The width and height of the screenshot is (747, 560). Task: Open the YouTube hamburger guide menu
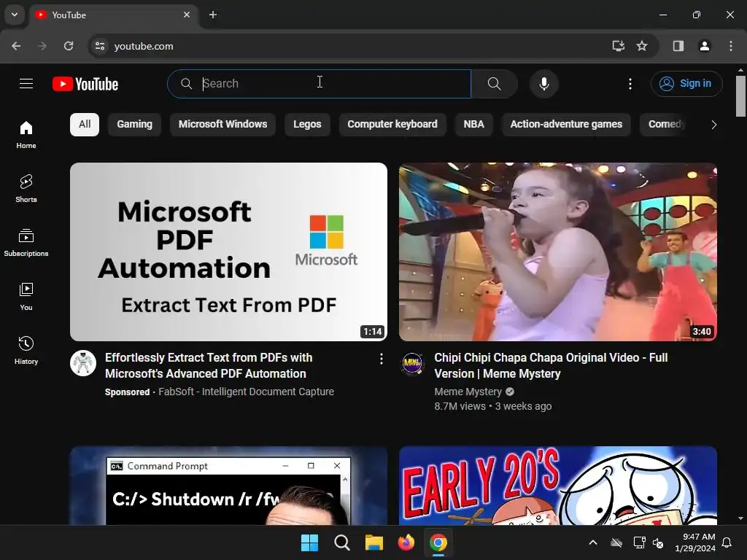(x=26, y=84)
